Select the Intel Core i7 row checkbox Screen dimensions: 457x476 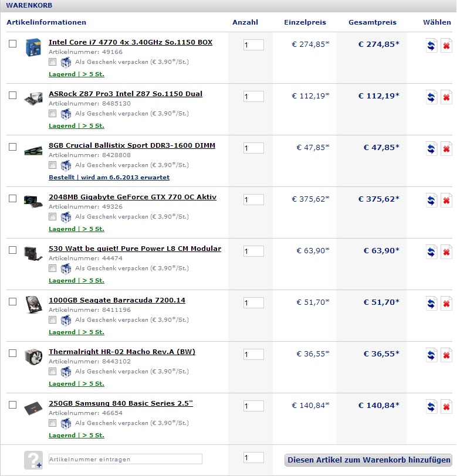tap(12, 44)
